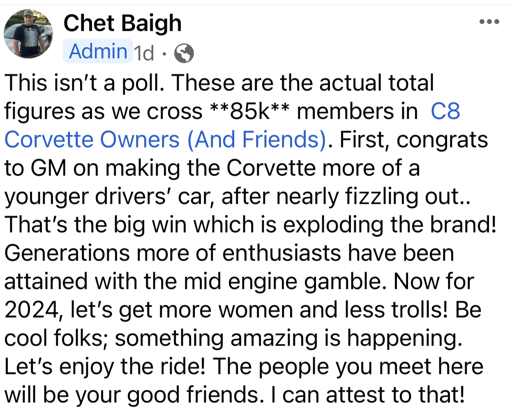Click the blue C8 link text
This screenshot has height=420, width=512.
tap(445, 111)
